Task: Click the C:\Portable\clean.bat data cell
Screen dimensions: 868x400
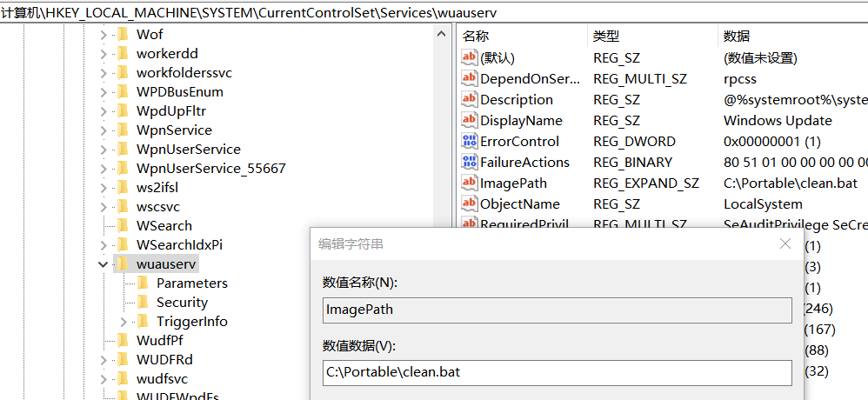Action: (791, 183)
